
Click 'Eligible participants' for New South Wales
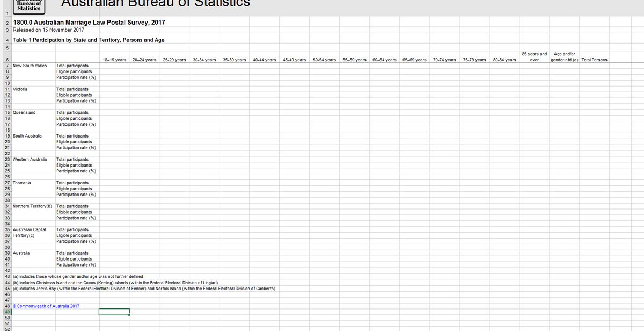point(74,71)
